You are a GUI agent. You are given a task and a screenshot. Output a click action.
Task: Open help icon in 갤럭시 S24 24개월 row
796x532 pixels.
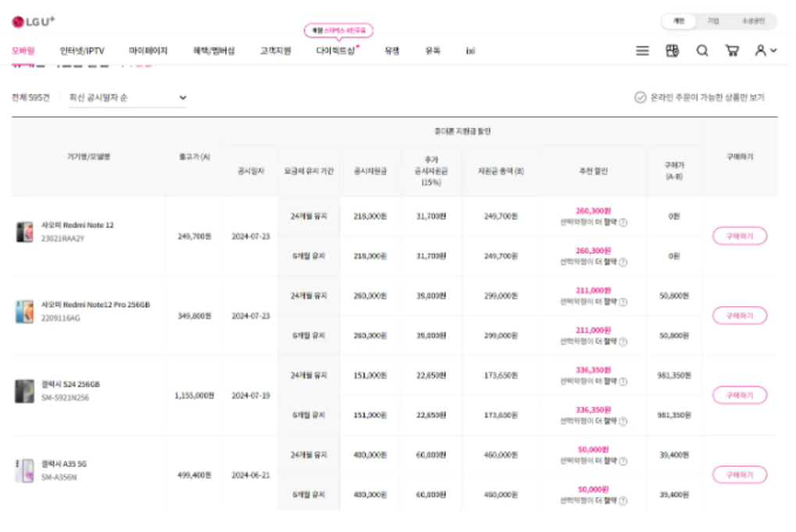[623, 382]
